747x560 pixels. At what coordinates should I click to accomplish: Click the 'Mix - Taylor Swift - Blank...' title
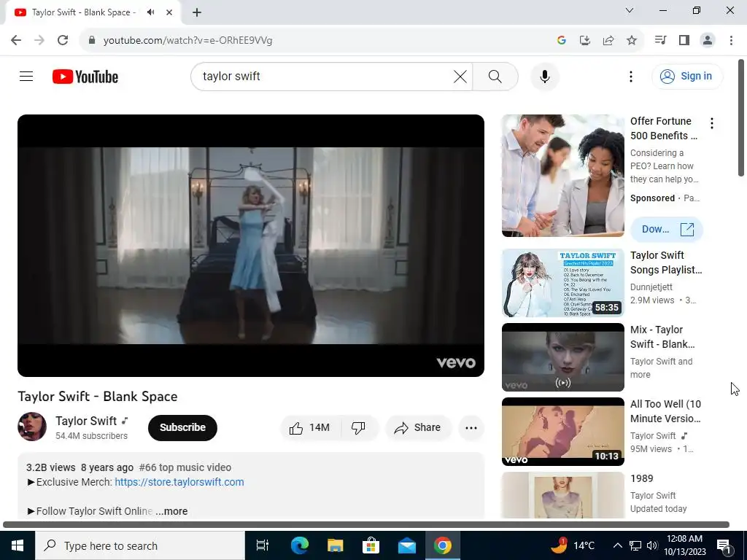tap(662, 337)
